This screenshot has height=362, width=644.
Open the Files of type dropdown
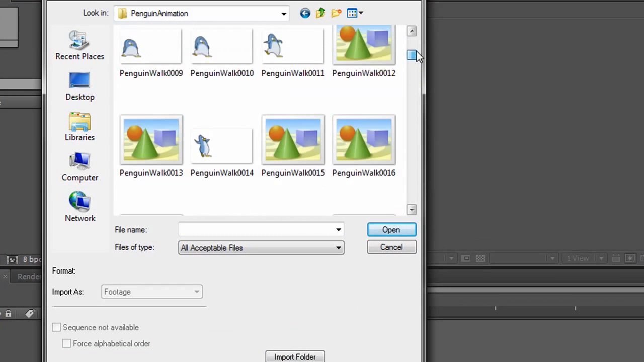[x=261, y=248]
